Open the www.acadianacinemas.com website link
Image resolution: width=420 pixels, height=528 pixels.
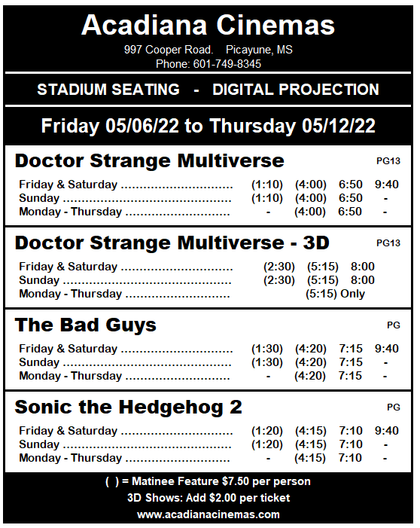(x=208, y=514)
